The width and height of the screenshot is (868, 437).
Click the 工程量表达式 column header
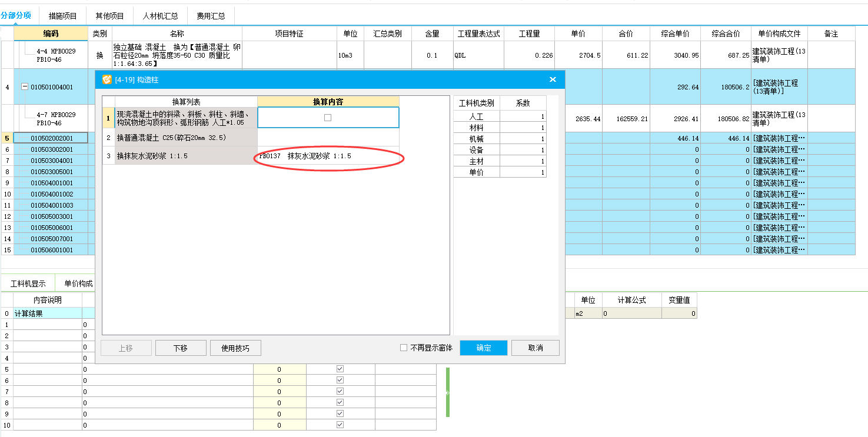coord(478,34)
